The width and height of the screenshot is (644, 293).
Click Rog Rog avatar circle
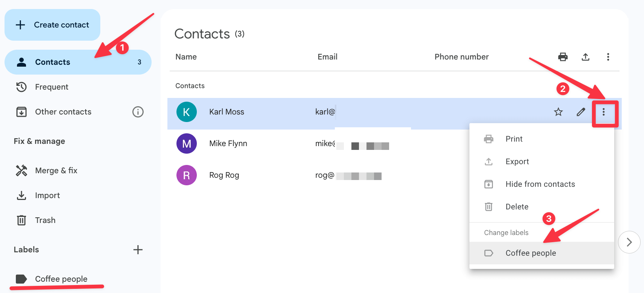187,175
